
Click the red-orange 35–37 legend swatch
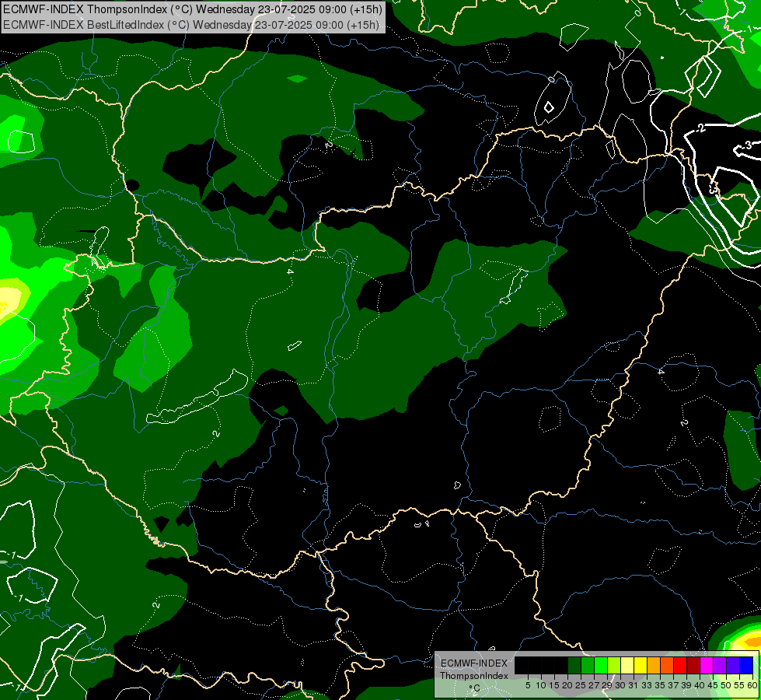667,665
